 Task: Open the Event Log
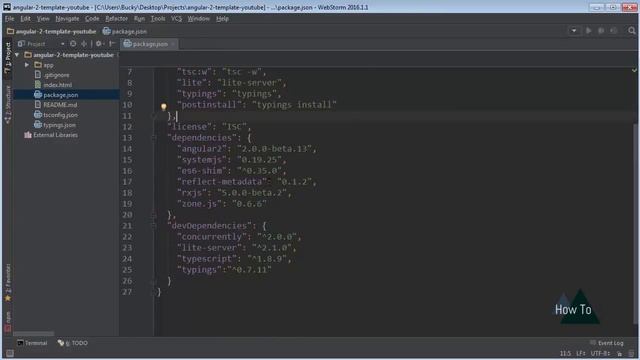607,343
